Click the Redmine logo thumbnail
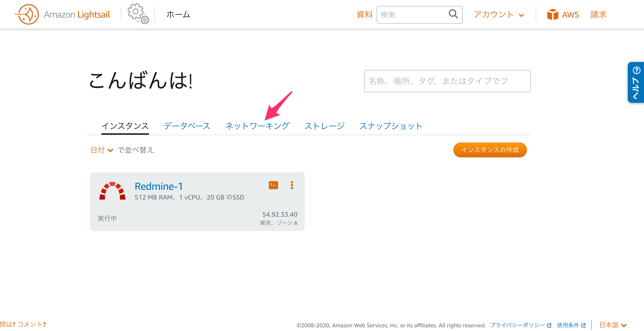Screen dimensions: 644x331 [x=112, y=191]
